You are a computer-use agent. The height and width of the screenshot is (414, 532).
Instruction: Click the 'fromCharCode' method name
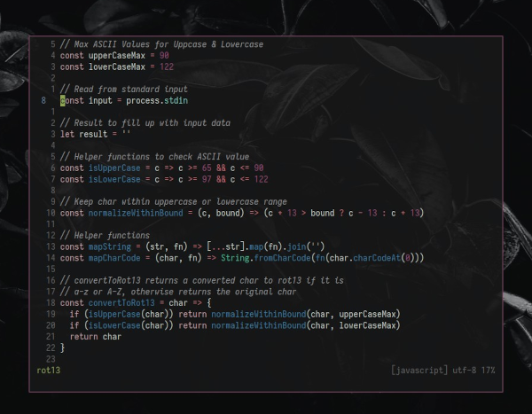tap(282, 258)
